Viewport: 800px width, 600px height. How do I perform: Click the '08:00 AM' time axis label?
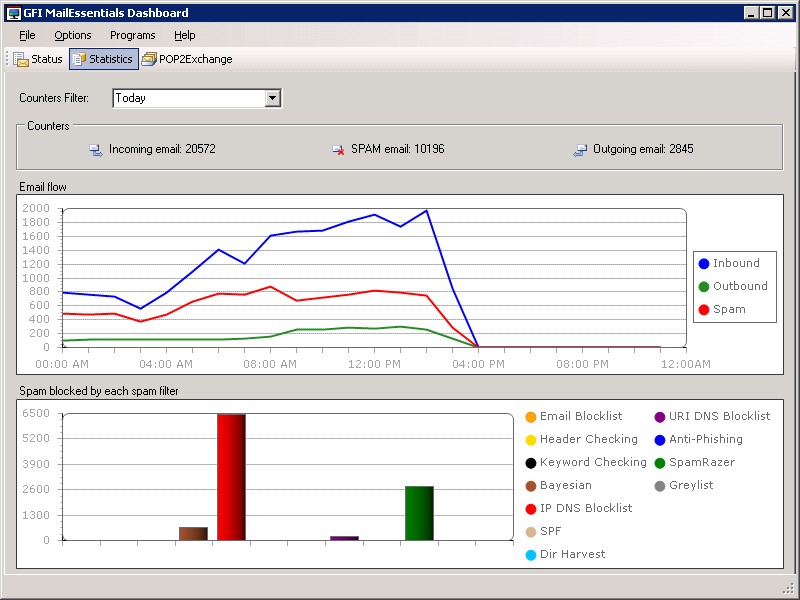pyautogui.click(x=270, y=364)
